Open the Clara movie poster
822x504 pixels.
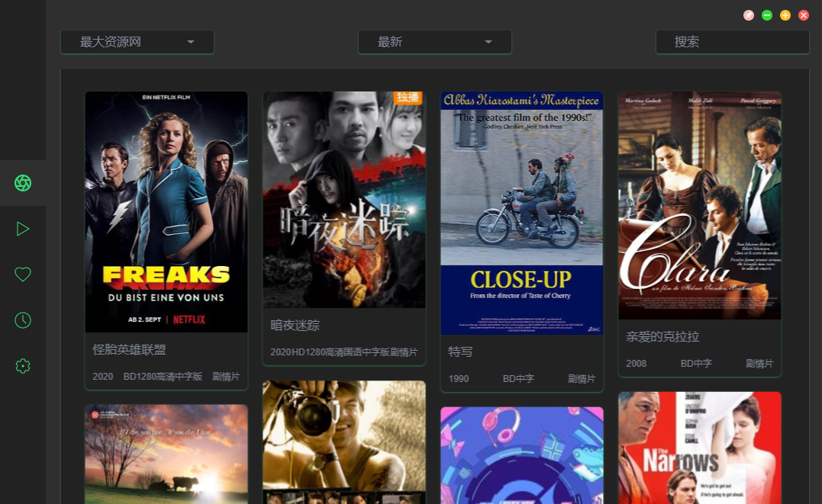pyautogui.click(x=699, y=205)
